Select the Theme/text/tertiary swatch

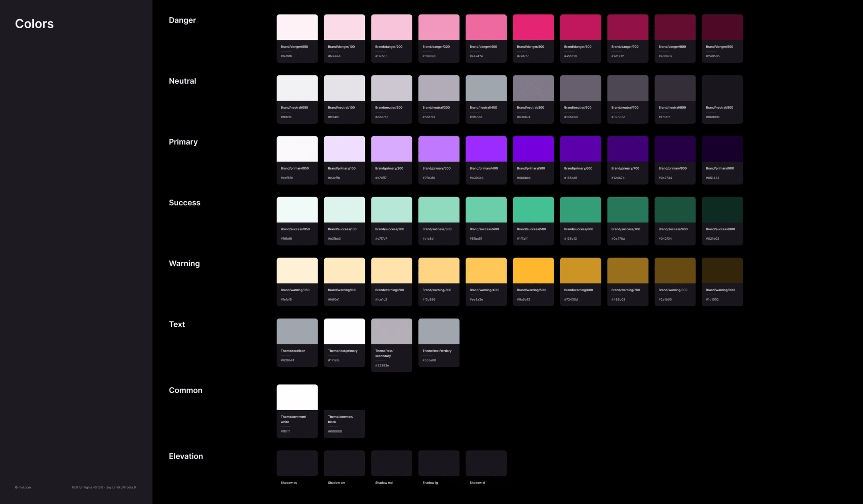click(439, 331)
